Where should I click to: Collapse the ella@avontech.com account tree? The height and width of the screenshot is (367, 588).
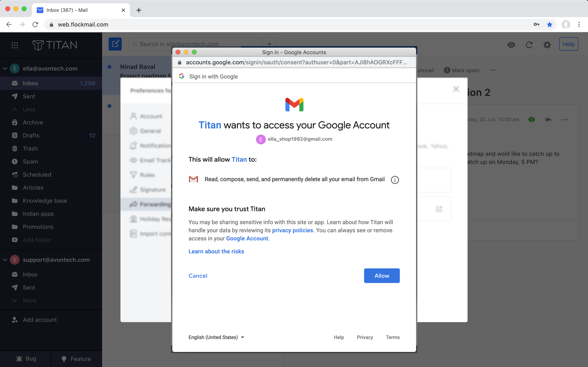coord(5,69)
